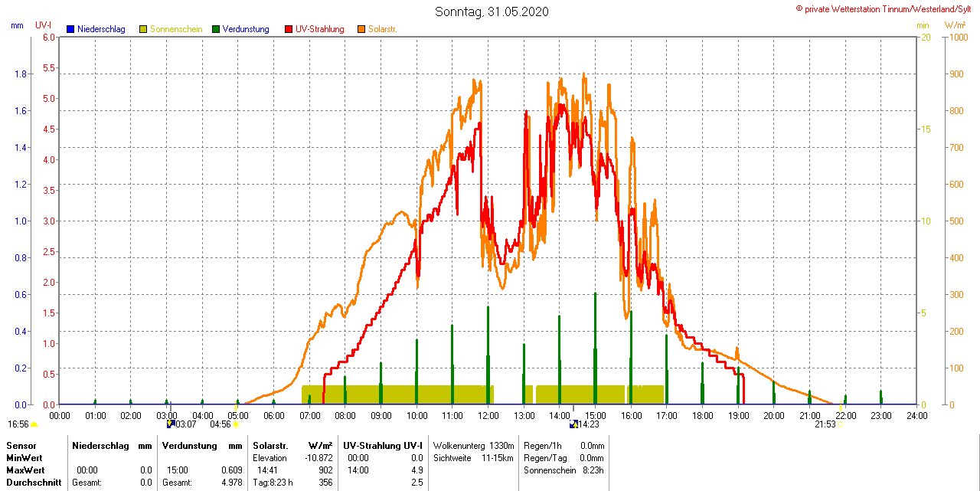The image size is (980, 491).
Task: Click the orange Solarstr. legend swatch
Action: 361,29
